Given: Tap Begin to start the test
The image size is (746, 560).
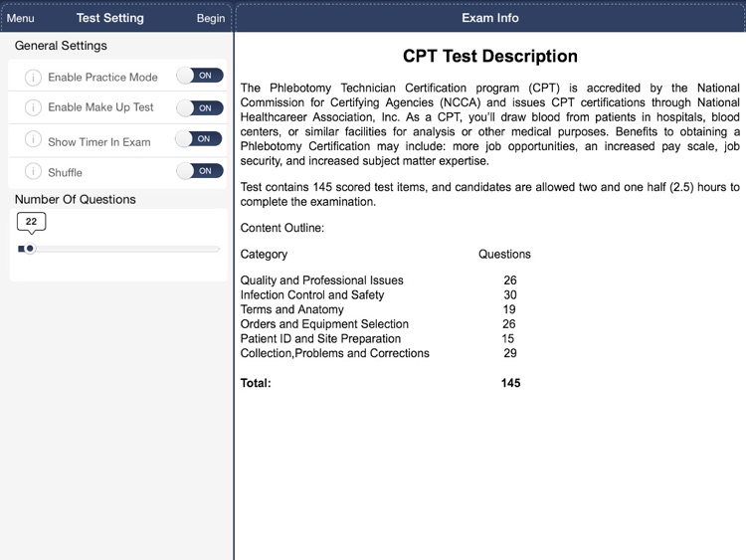Looking at the screenshot, I should 211,18.
